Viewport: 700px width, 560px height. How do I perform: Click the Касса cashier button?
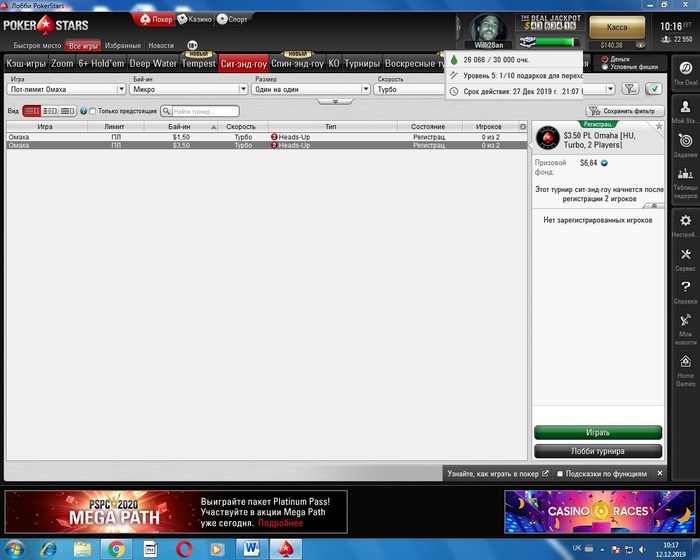coord(617,27)
